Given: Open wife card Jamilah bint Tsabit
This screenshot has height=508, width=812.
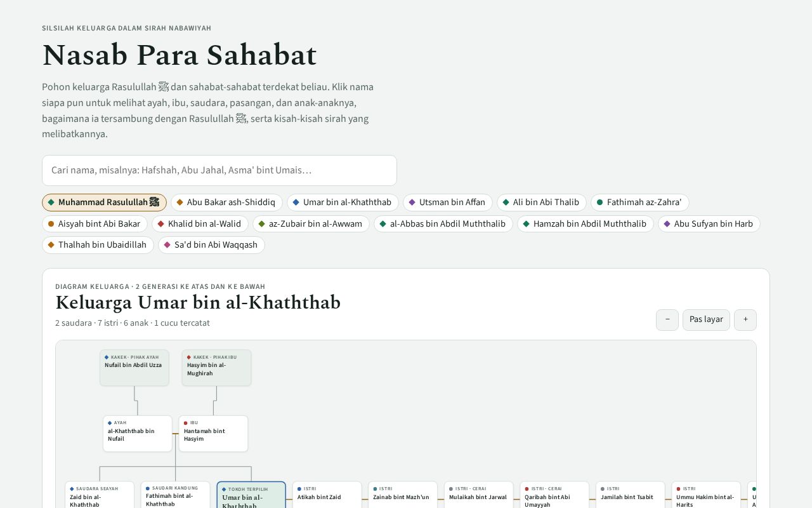Looking at the screenshot, I should pyautogui.click(x=631, y=495).
